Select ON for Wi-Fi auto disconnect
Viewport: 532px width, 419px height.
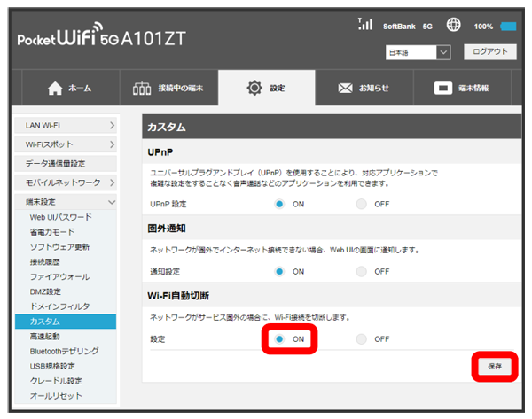(x=279, y=338)
